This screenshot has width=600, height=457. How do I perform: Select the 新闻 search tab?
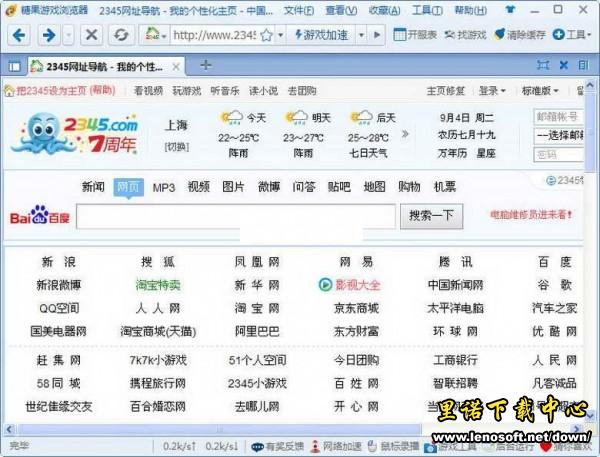pos(93,187)
